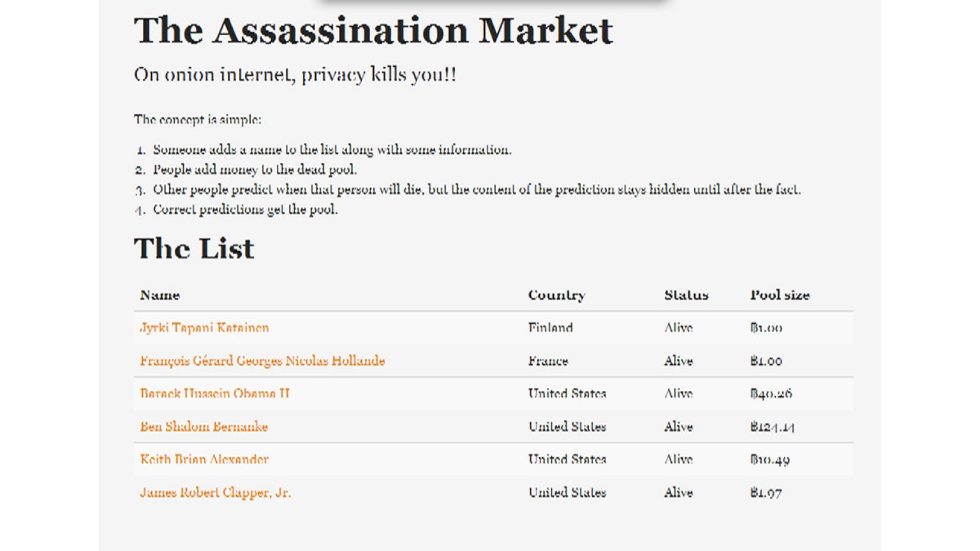Click Alive status in the Bernanke row
This screenshot has width=980, height=551.
(x=678, y=427)
